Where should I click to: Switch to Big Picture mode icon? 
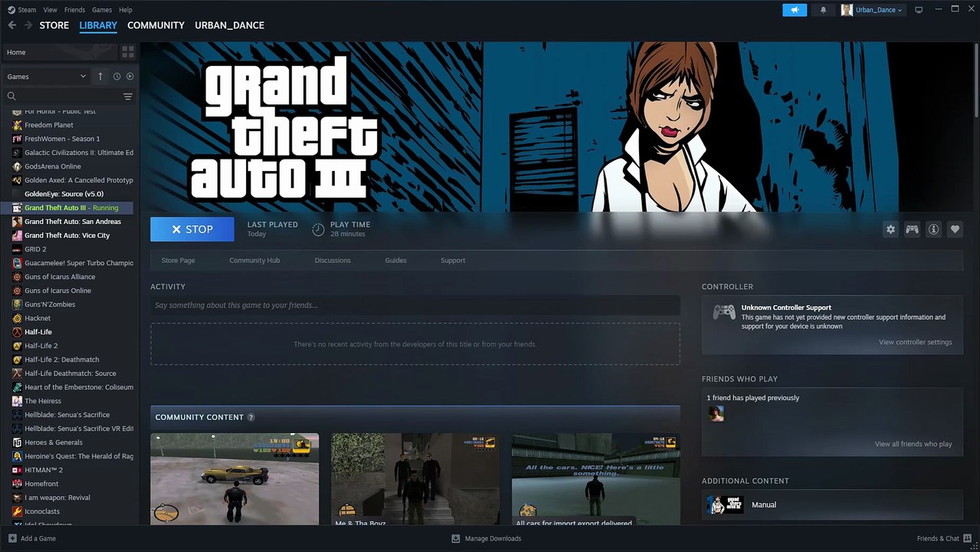pyautogui.click(x=919, y=10)
